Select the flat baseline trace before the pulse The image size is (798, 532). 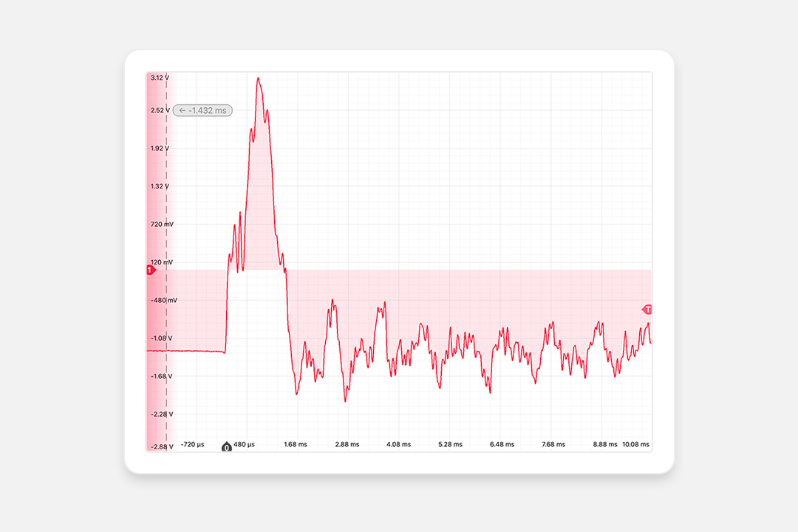[x=196, y=351]
